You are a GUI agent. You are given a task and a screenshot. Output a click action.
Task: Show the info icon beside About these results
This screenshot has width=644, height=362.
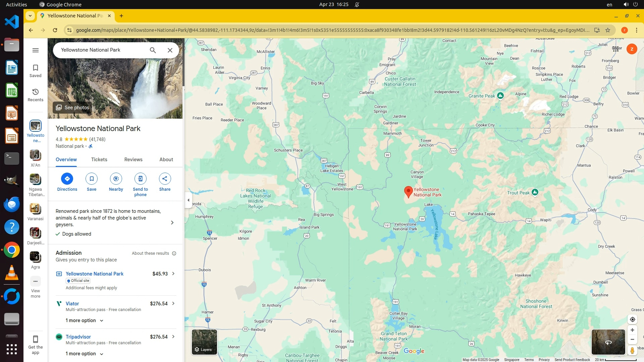point(174,253)
